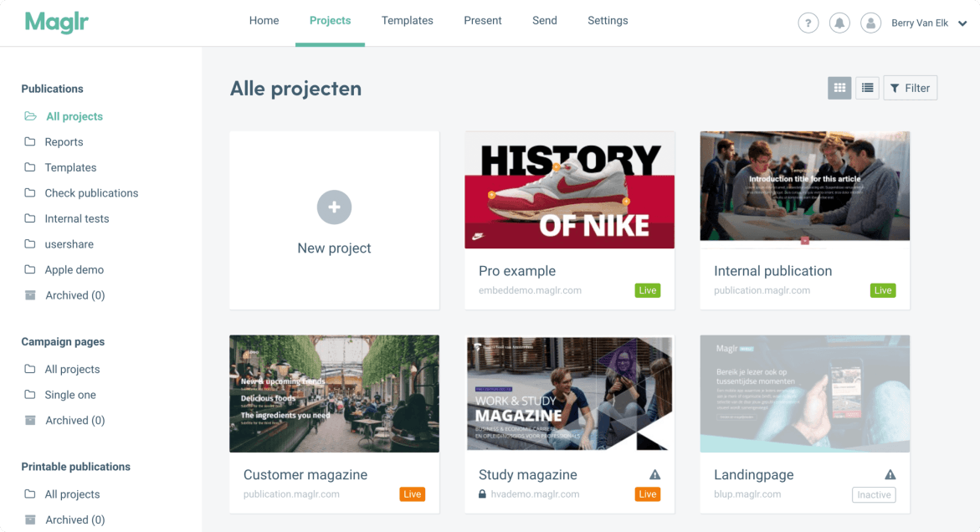Image resolution: width=980 pixels, height=532 pixels.
Task: Click archive icon under Printable publications
Action: pyautogui.click(x=30, y=519)
